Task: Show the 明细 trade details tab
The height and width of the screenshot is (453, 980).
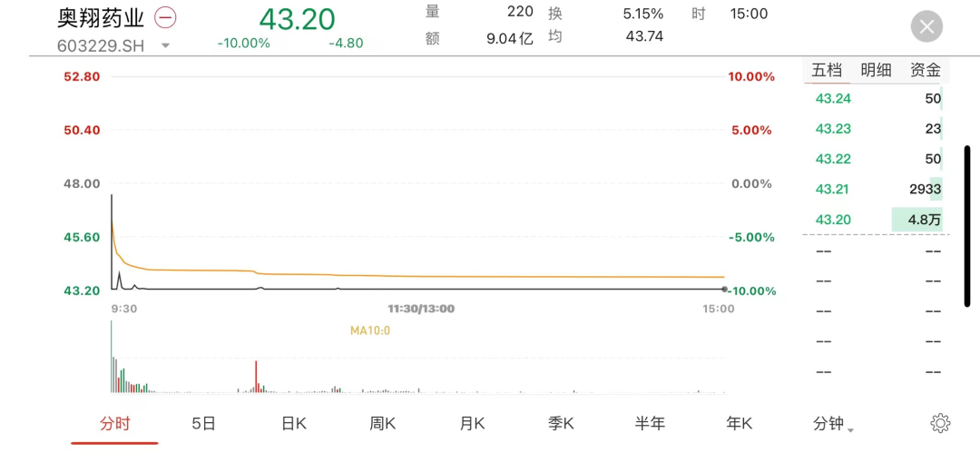Action: click(x=876, y=70)
